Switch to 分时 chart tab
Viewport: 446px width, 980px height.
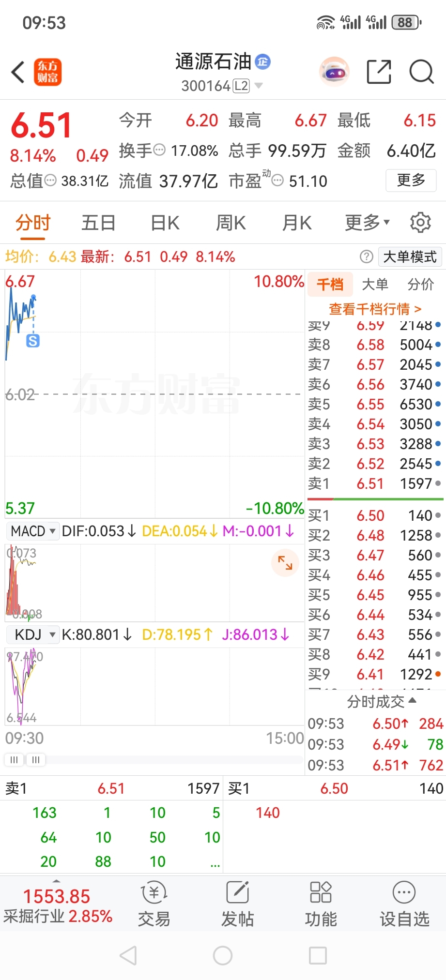pos(33,223)
